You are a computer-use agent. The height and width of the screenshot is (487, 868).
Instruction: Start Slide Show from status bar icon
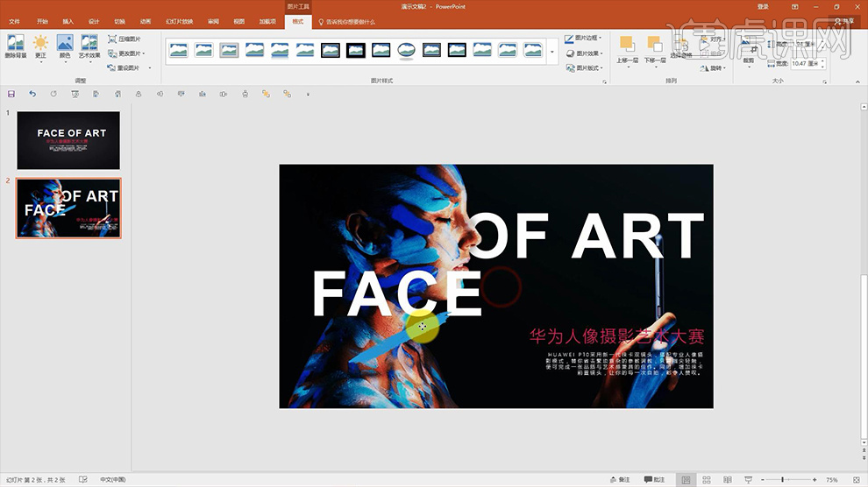[x=749, y=480]
